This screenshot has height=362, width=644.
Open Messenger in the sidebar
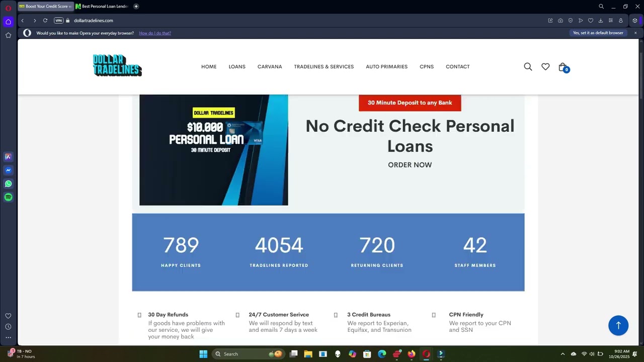8,170
